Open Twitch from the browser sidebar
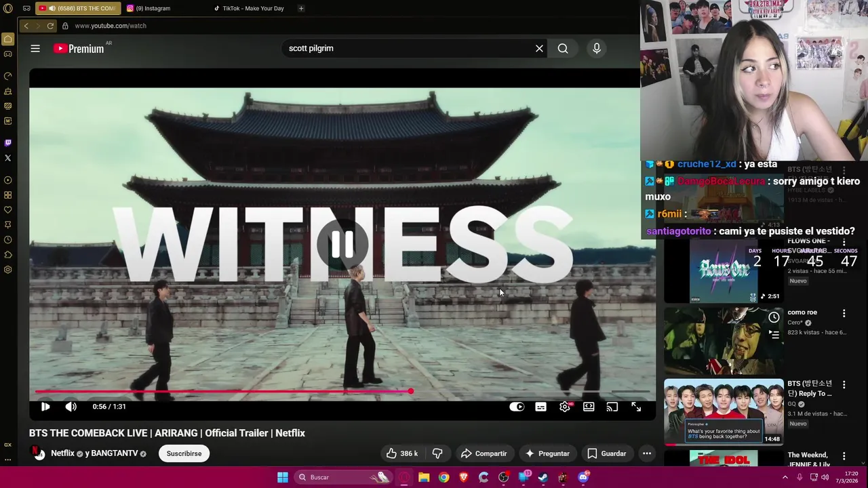The image size is (868, 488). coord(8,143)
